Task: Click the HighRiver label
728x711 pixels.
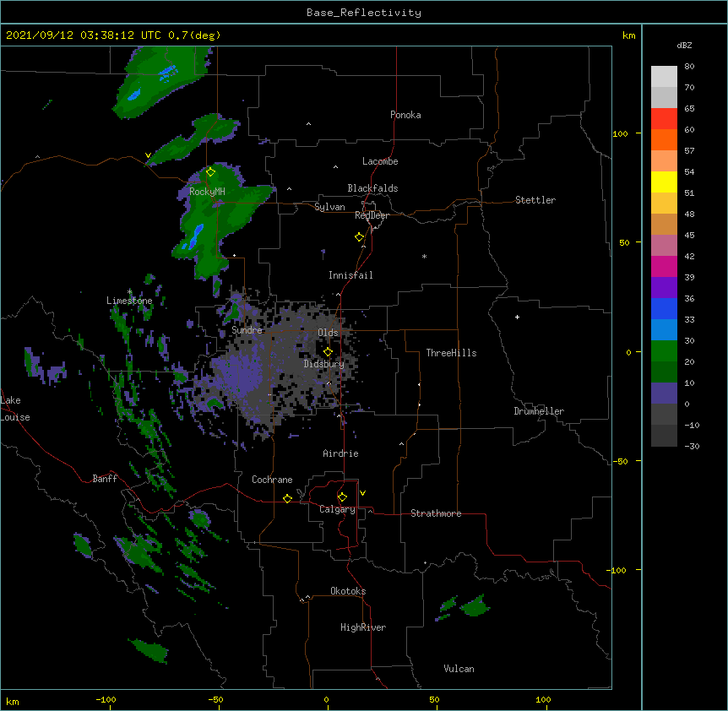Action: [363, 627]
